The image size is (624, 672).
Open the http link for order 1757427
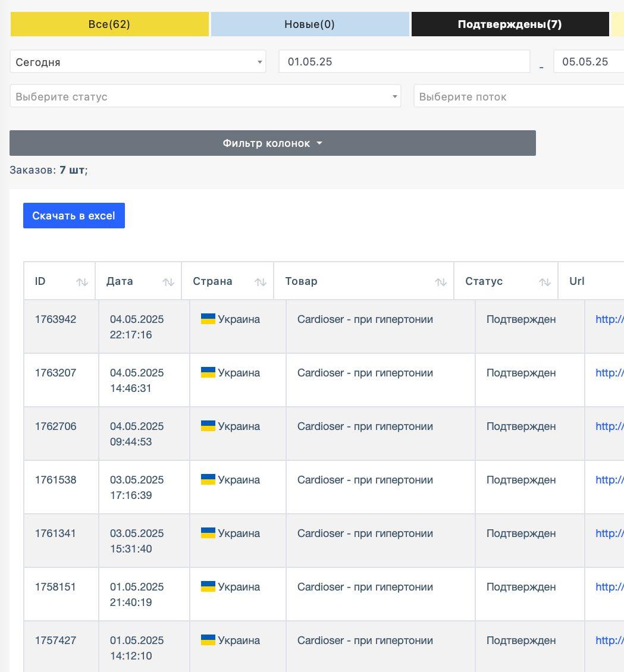(610, 640)
